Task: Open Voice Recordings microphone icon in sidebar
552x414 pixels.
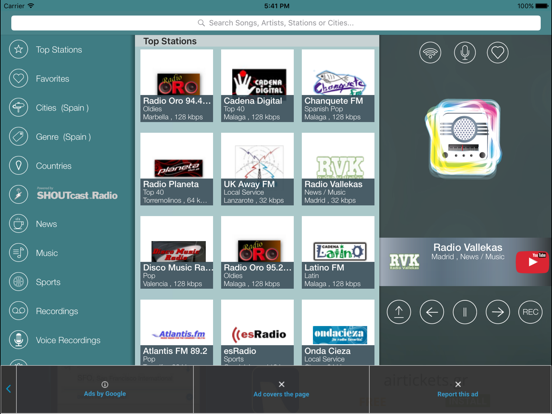Action: [x=18, y=340]
